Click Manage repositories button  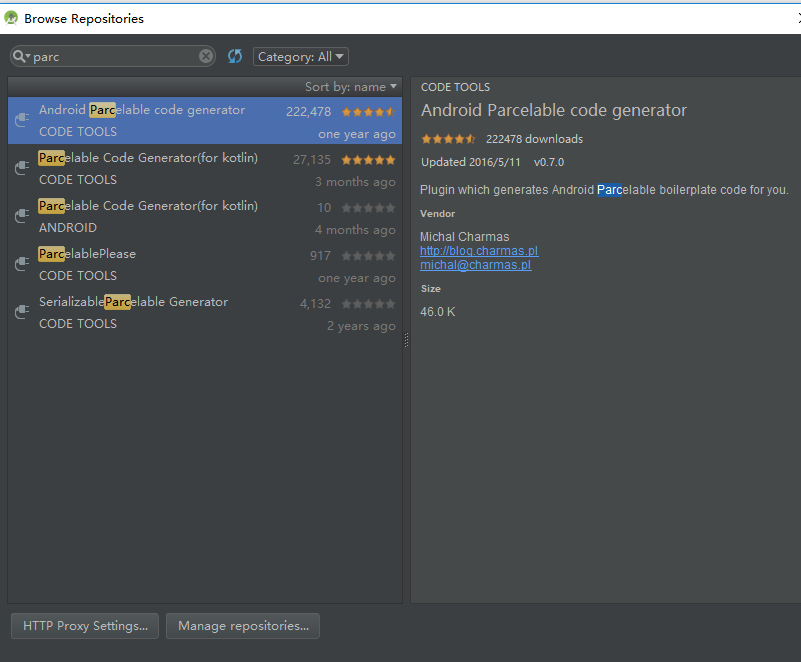pyautogui.click(x=243, y=626)
